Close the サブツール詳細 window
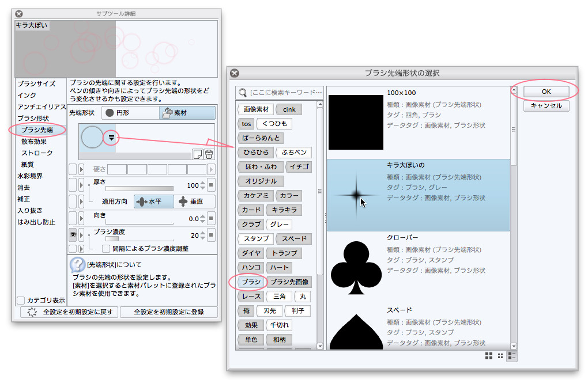This screenshot has height=380, width=588. (x=19, y=14)
